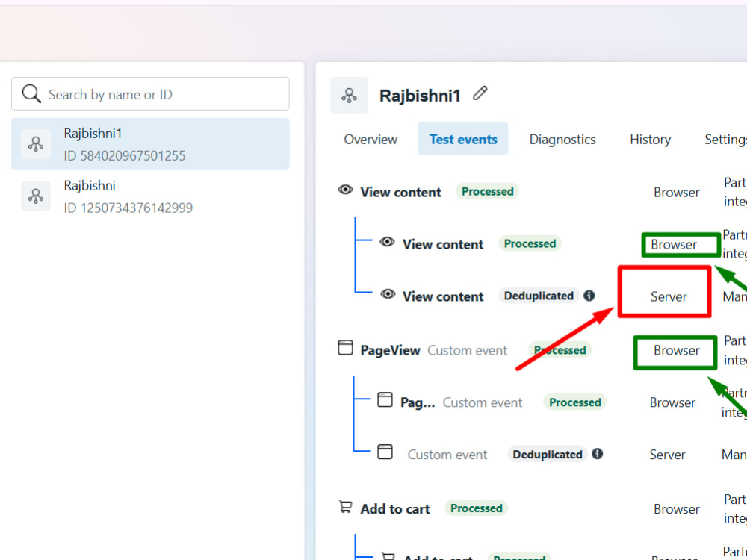The width and height of the screenshot is (747, 560).
Task: Click Deduplicated badge on Custom event row
Action: tap(548, 455)
